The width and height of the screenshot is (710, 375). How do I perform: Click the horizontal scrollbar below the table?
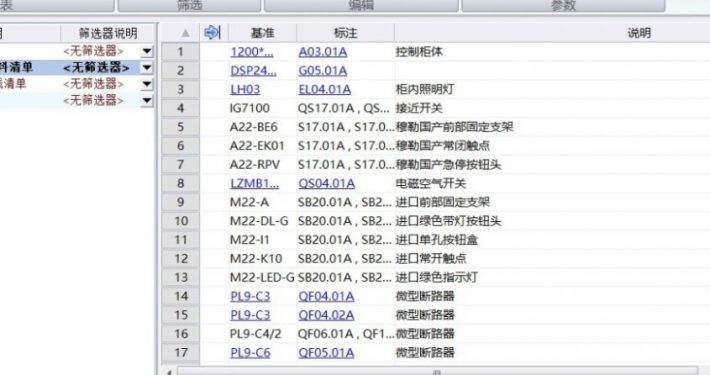click(x=437, y=371)
